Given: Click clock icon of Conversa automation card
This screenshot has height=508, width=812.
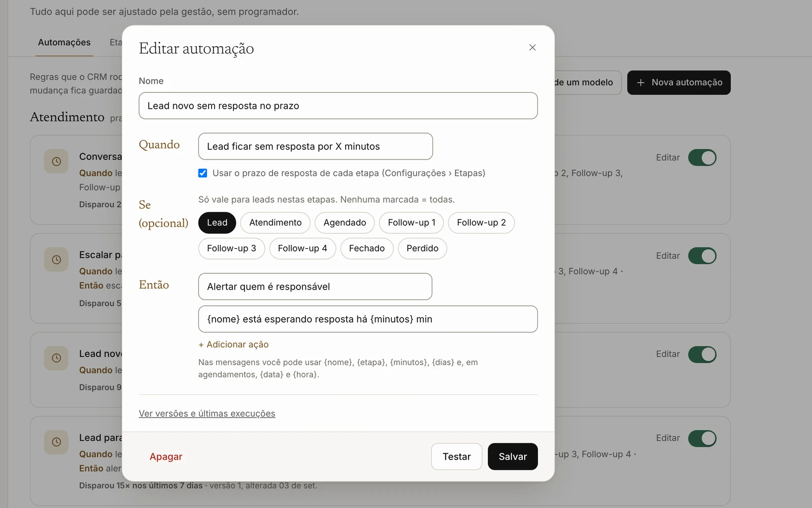Looking at the screenshot, I should (x=56, y=162).
